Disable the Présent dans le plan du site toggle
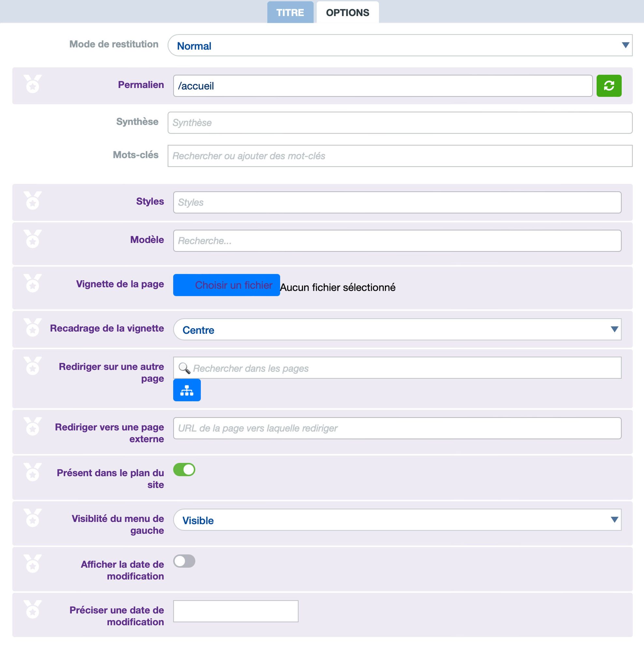 click(184, 469)
